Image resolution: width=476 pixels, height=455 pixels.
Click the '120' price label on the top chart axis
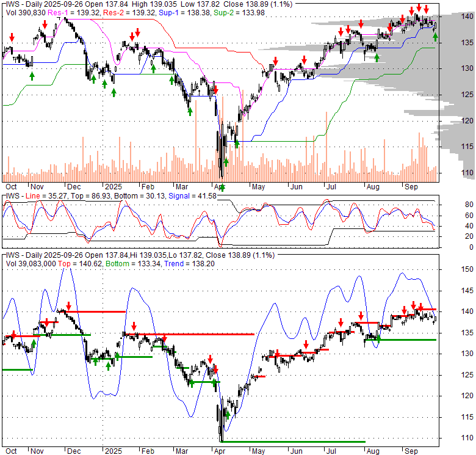tap(467, 121)
